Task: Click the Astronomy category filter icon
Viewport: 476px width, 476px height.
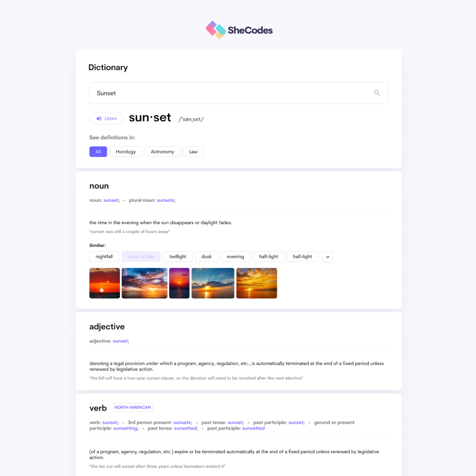Action: [x=162, y=152]
